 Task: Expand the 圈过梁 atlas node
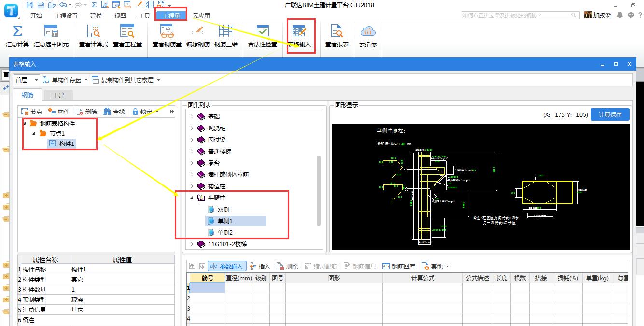(192, 140)
